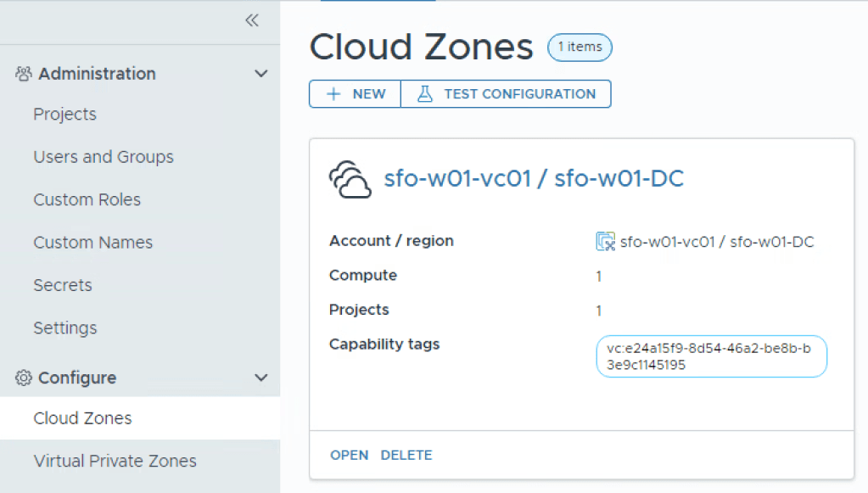Go to Users and Groups

pos(103,157)
